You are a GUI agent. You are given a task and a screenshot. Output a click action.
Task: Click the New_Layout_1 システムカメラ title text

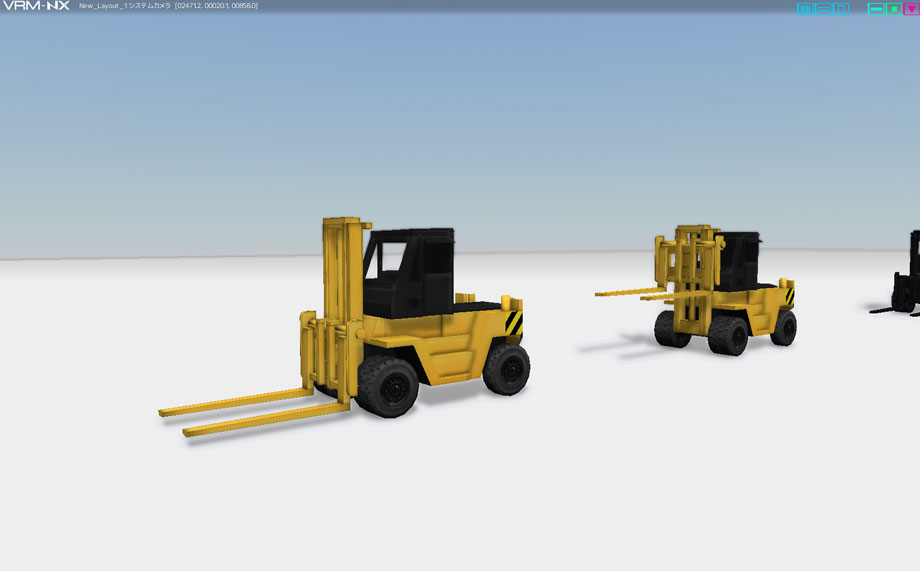click(x=125, y=6)
